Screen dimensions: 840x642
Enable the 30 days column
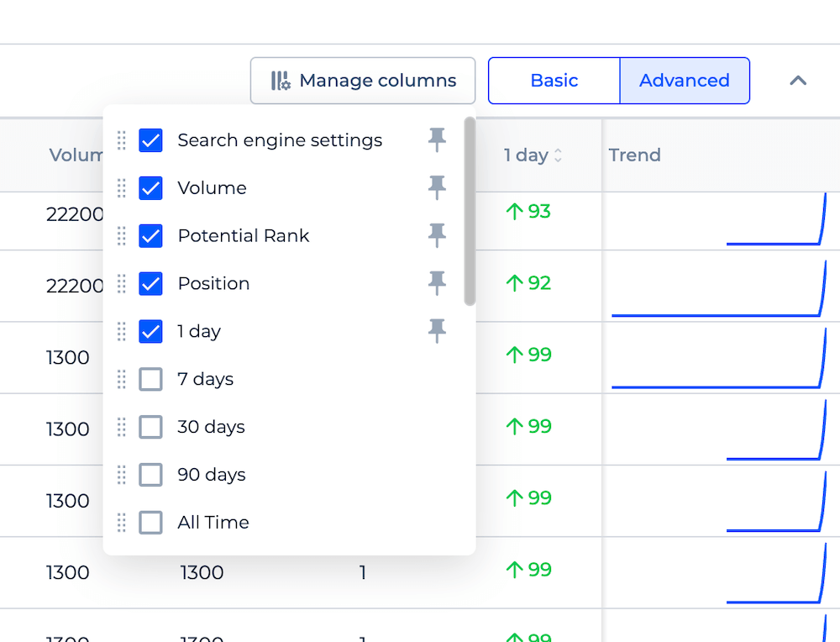tap(150, 427)
